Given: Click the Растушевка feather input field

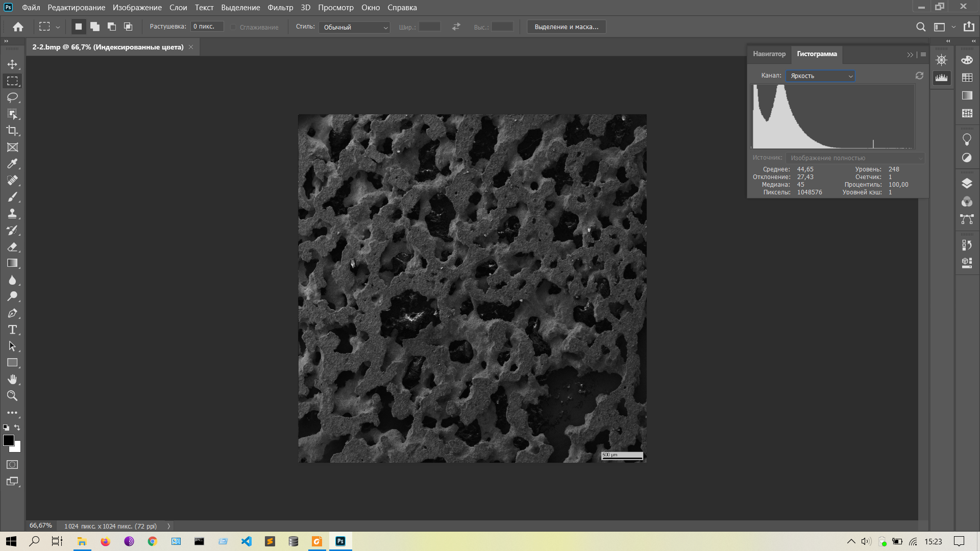Looking at the screenshot, I should coord(207,27).
